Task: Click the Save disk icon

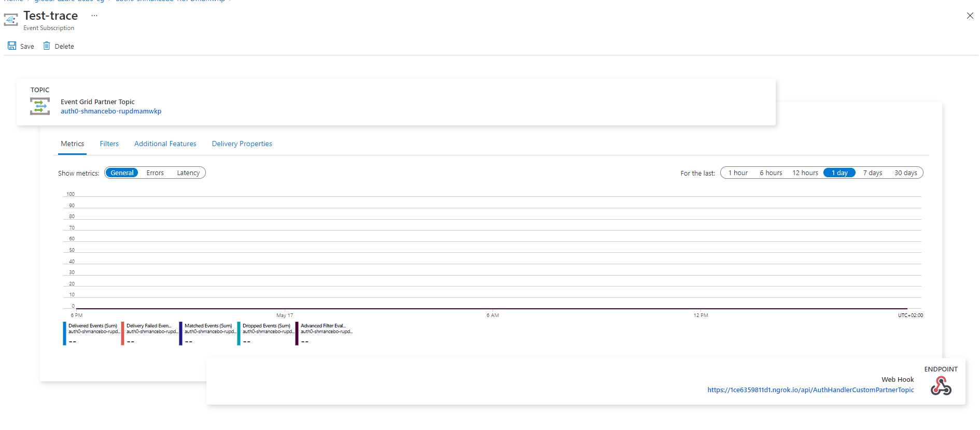Action: [12, 46]
